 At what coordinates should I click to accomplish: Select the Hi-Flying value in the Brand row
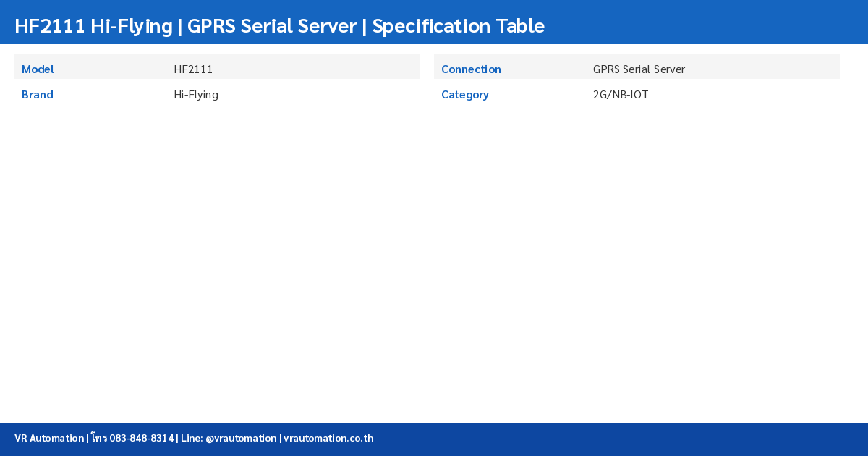pyautogui.click(x=196, y=95)
